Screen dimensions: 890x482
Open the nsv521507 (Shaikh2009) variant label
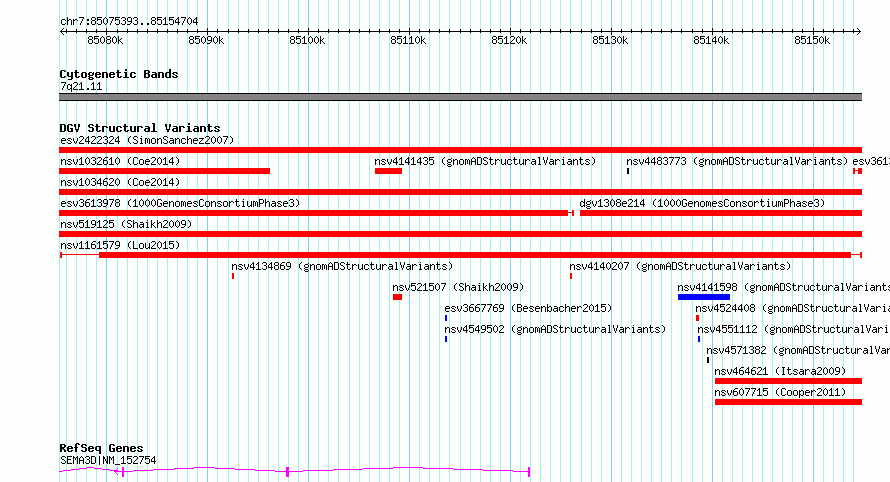[458, 287]
